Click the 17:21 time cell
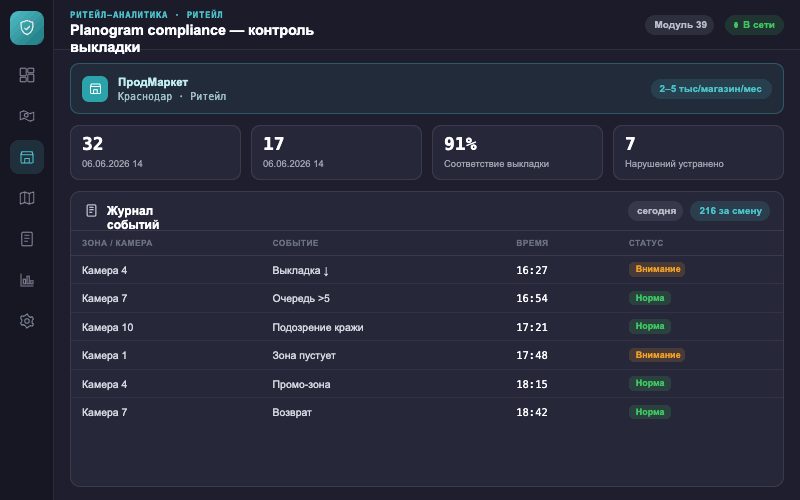800x500 pixels. tap(532, 327)
